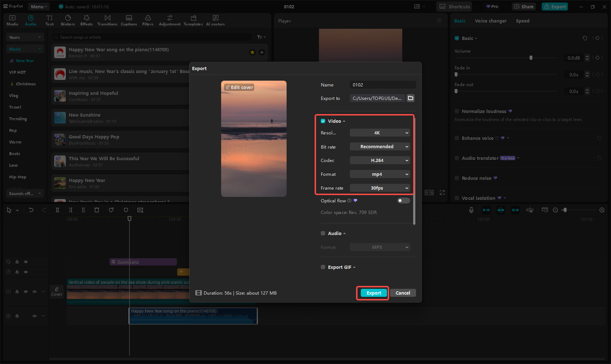Add keyframe diamond next to Volume

click(597, 58)
